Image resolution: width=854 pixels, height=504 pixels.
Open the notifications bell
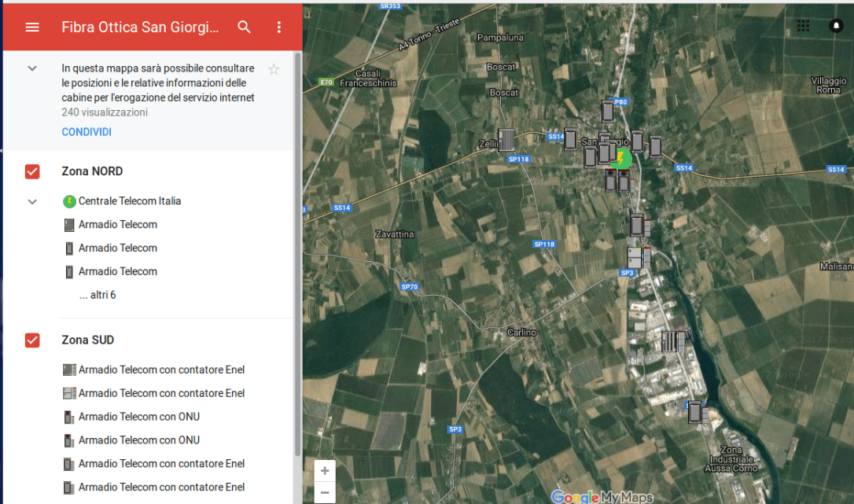tap(835, 26)
